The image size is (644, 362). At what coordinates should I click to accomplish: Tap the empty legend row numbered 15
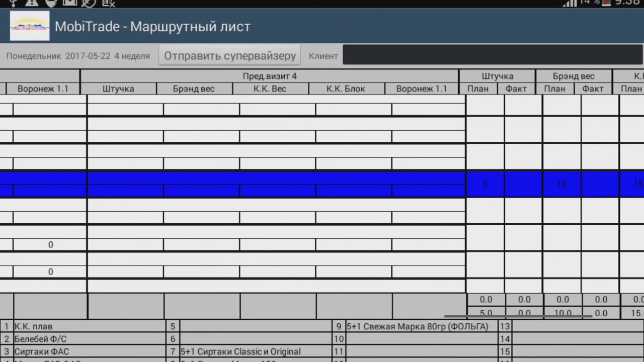572,351
